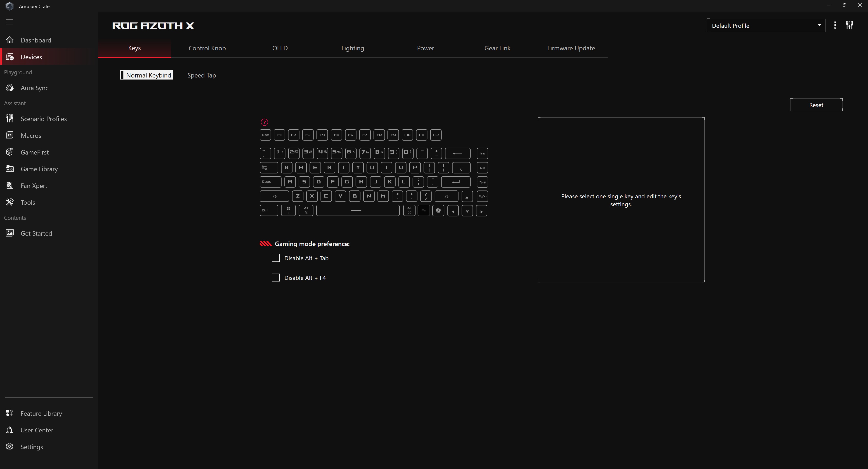The image size is (868, 469).
Task: Select the Backspace key on the keyboard
Action: [x=458, y=154]
